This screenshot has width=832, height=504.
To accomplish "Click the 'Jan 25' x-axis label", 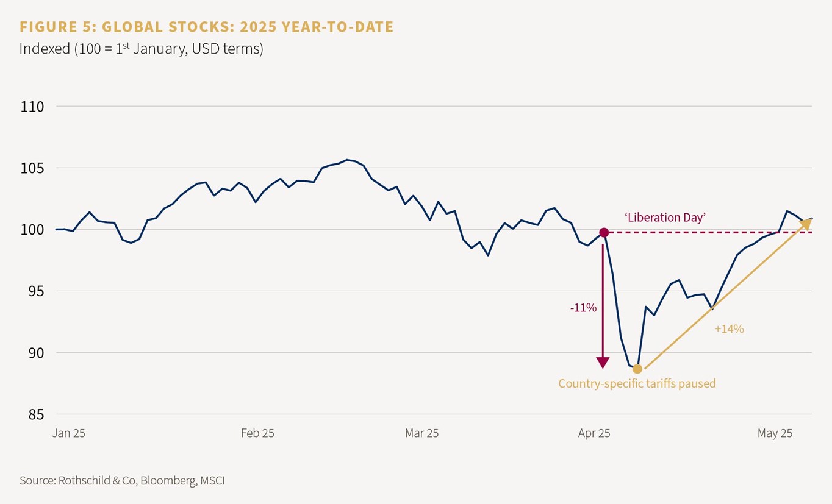I will point(69,433).
